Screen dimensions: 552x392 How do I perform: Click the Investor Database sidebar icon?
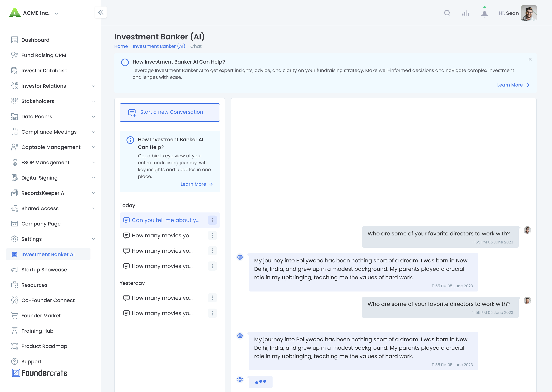(x=14, y=70)
